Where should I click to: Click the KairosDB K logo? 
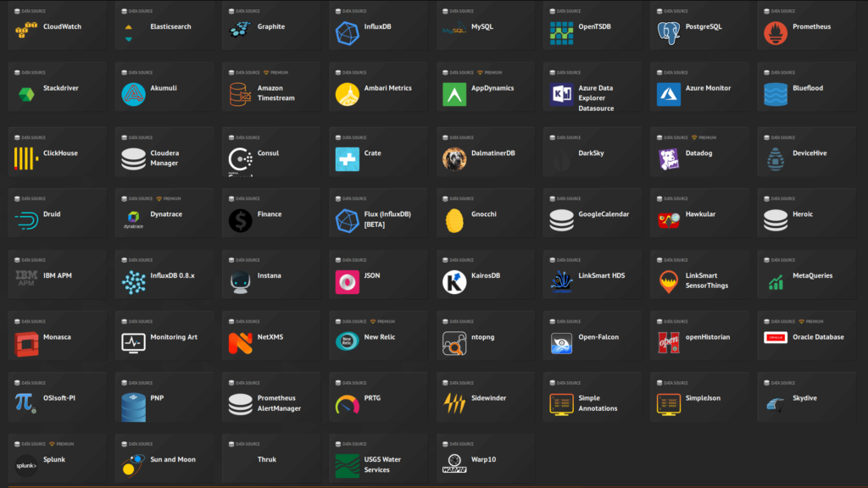454,282
